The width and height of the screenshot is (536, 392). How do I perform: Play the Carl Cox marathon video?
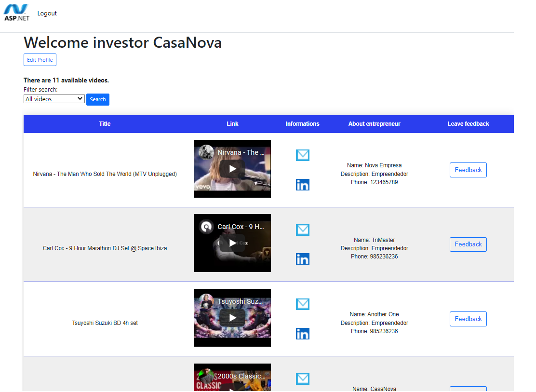232,243
